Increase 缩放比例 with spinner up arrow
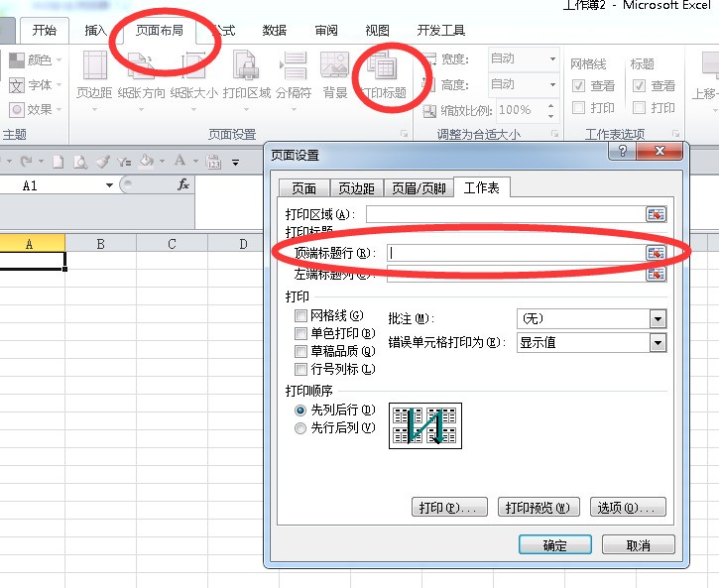This screenshot has width=719, height=588. pos(550,105)
